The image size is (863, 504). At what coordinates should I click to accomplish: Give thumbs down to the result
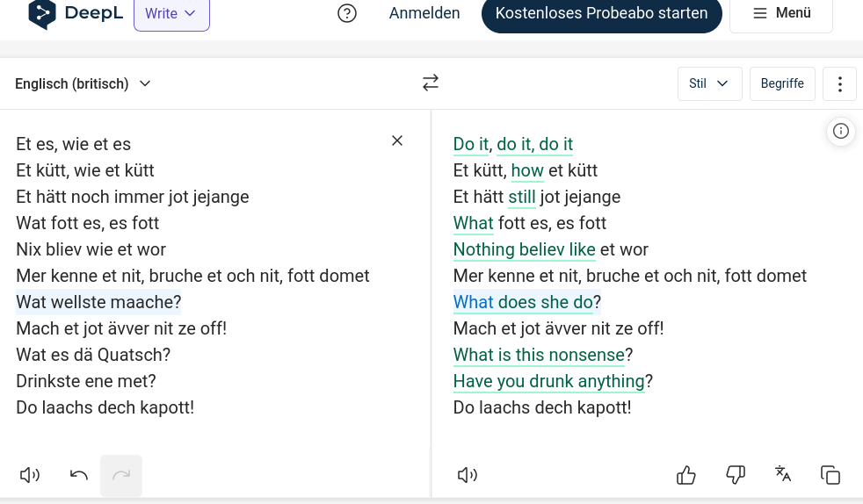click(x=736, y=475)
